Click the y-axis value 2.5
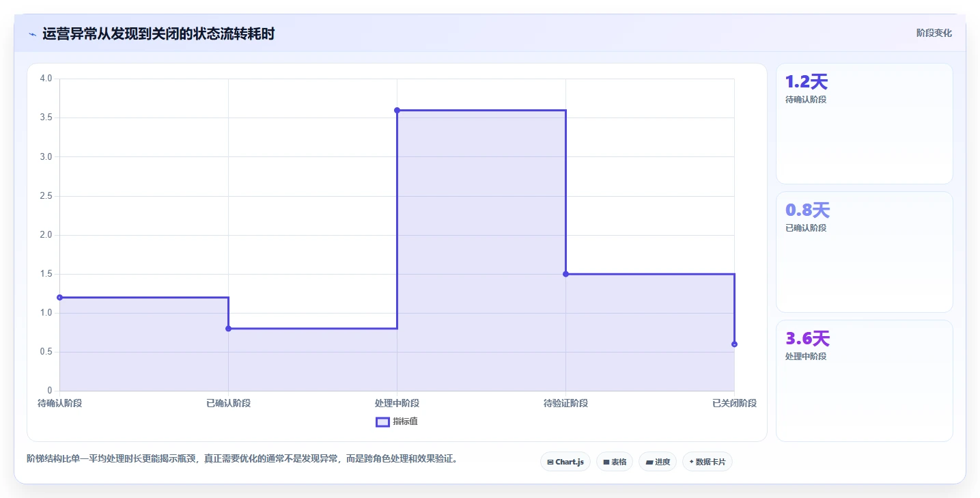This screenshot has width=980, height=498. 46,196
